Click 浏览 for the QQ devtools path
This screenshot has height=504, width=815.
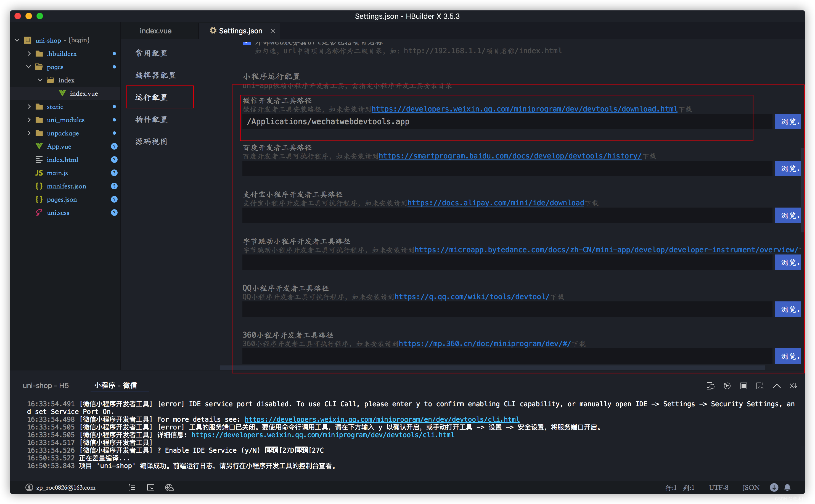(x=787, y=310)
